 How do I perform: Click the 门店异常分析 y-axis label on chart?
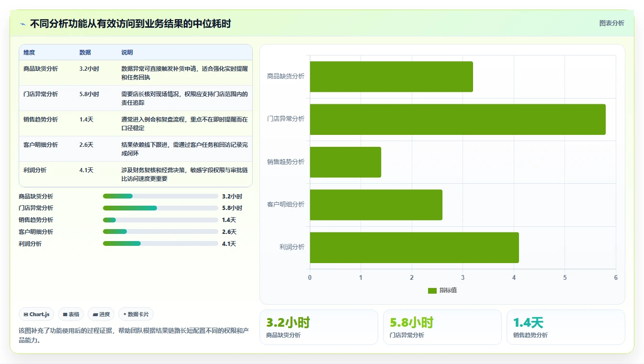(x=286, y=119)
